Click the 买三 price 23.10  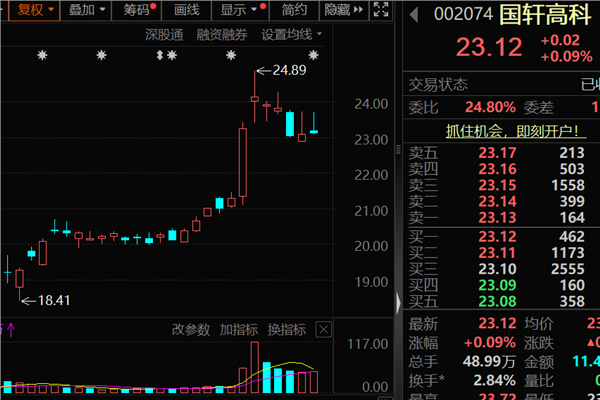coord(497,269)
